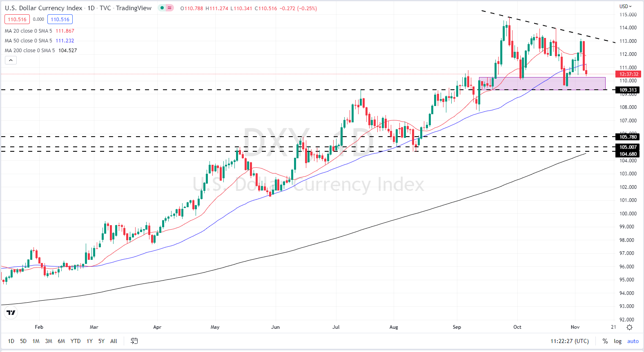Click the pink data update indicator icon
Viewport: 644px width, 352px height.
(169, 8)
